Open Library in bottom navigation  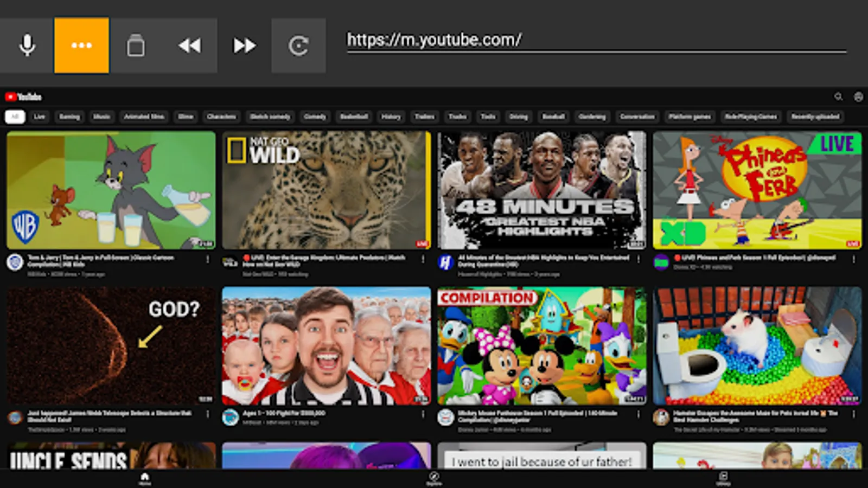pos(723,479)
